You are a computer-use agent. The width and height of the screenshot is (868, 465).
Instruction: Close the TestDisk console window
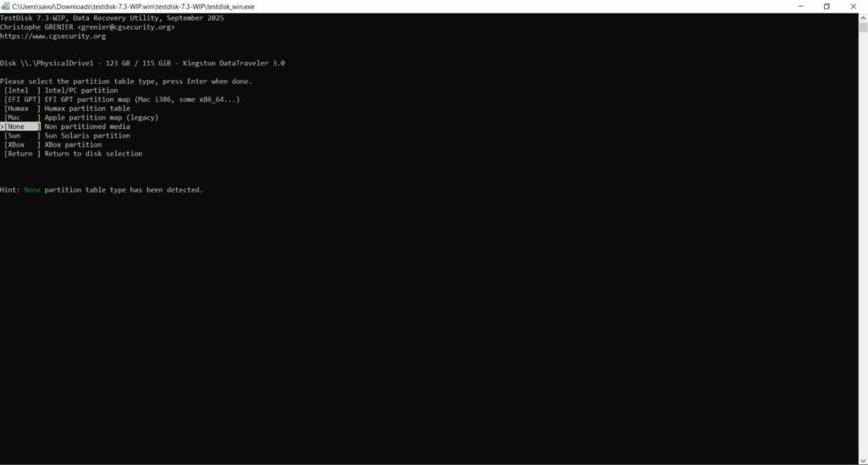point(853,6)
